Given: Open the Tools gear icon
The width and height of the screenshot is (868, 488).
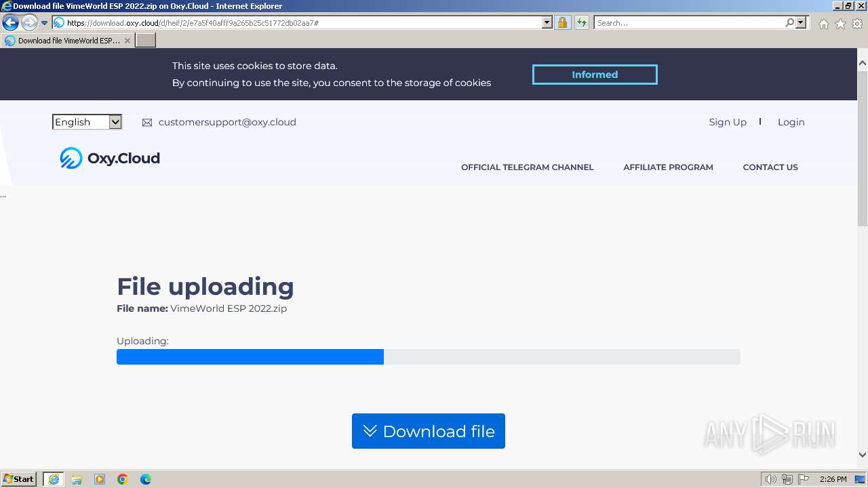Looking at the screenshot, I should point(857,24).
